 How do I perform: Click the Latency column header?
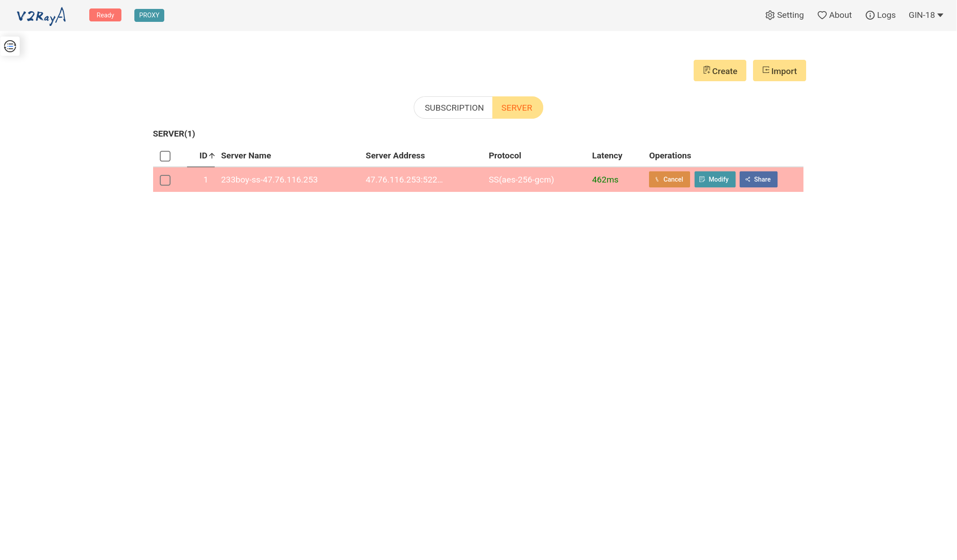(607, 156)
